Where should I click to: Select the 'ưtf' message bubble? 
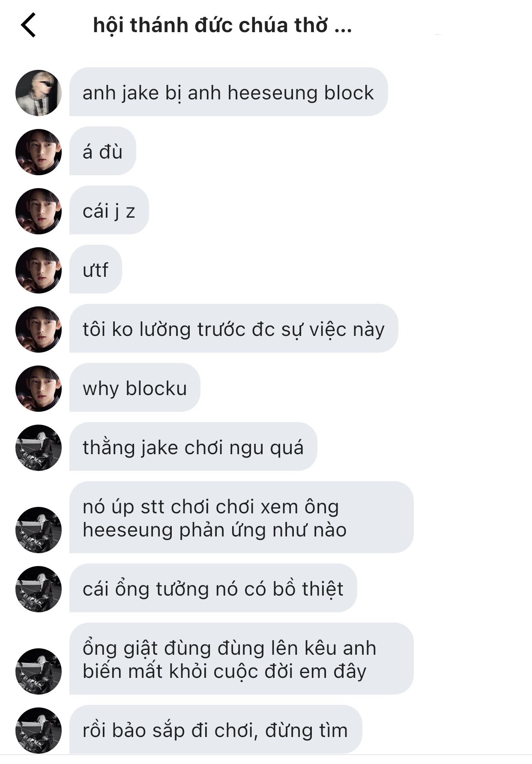[x=96, y=269]
